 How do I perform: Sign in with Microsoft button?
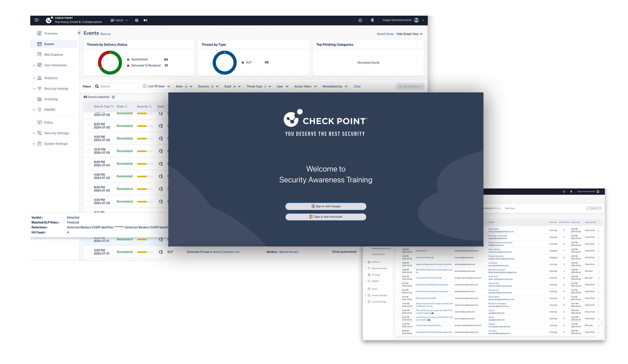pyautogui.click(x=325, y=217)
